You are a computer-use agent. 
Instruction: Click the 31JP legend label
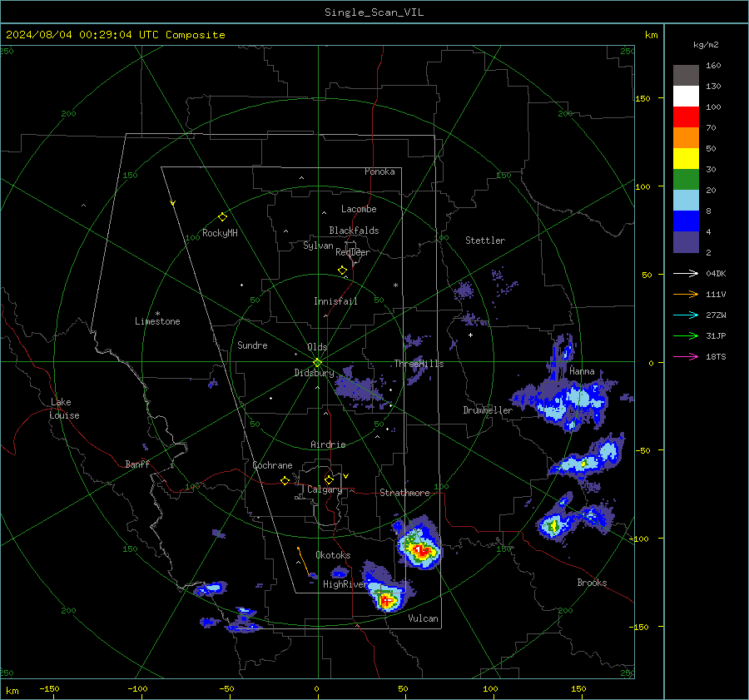716,336
